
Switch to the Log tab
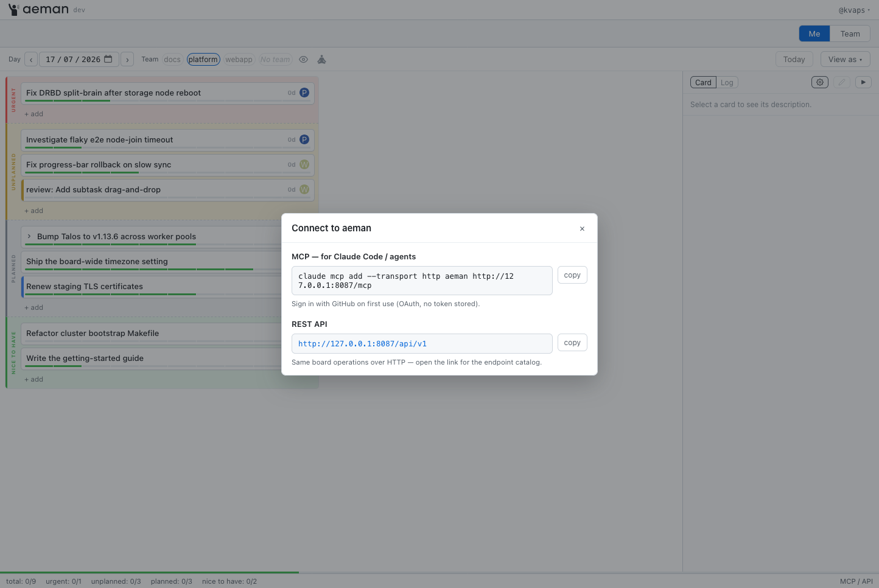(x=727, y=82)
